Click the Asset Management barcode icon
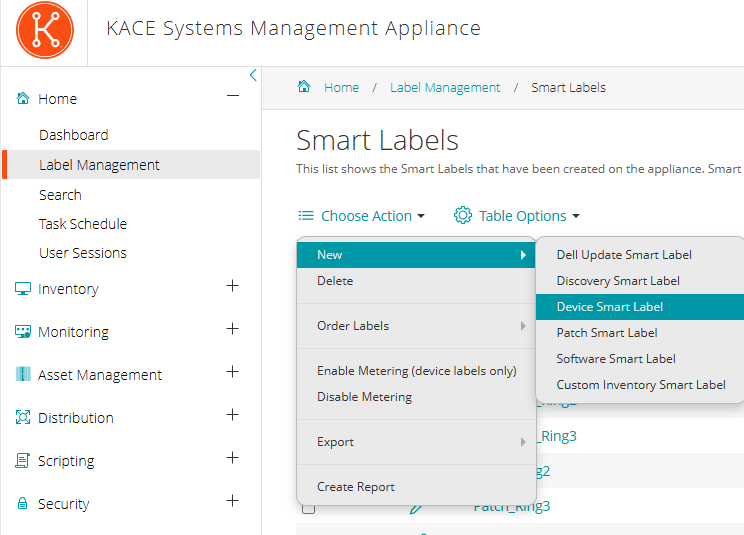This screenshot has height=535, width=744. pos(23,375)
